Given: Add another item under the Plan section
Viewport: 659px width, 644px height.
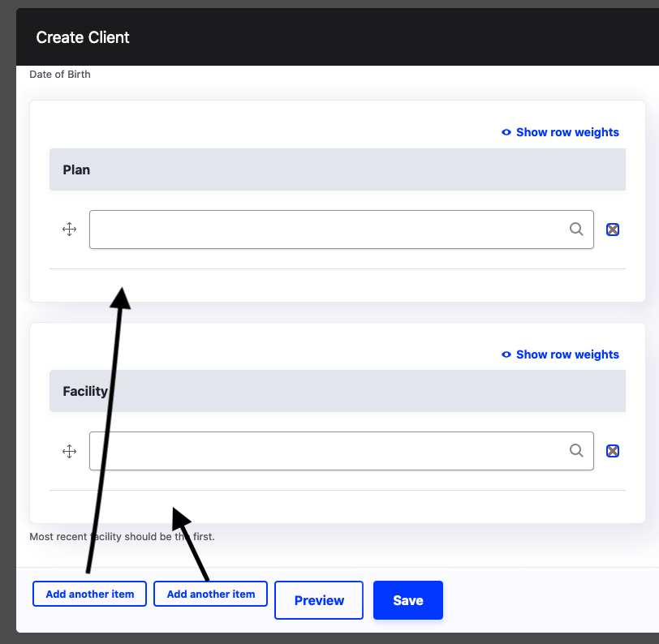Looking at the screenshot, I should (x=89, y=594).
